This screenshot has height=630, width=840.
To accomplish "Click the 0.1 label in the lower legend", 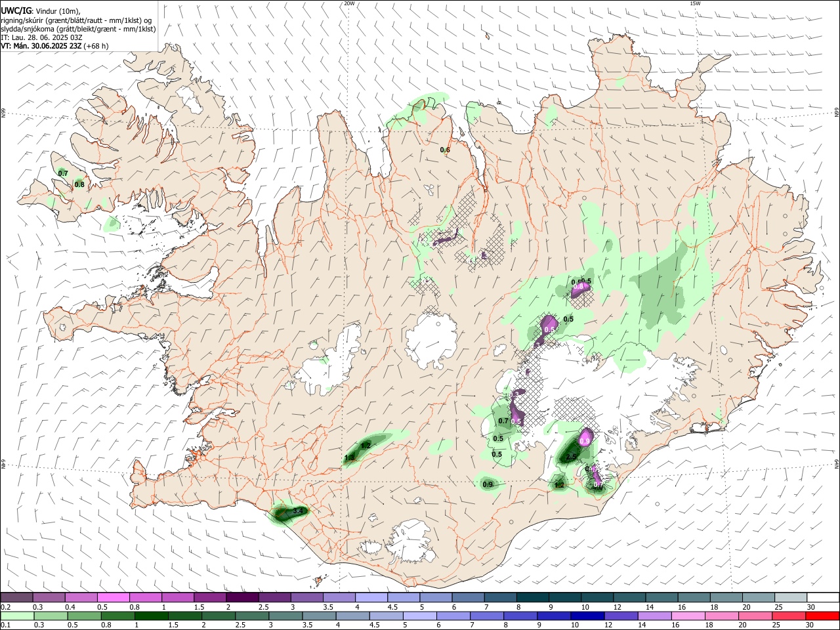I will pyautogui.click(x=5, y=624).
